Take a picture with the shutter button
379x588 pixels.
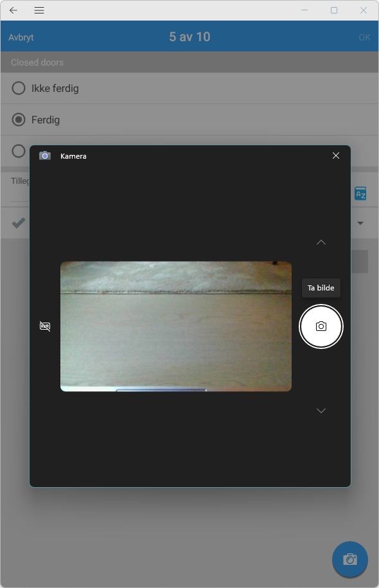(321, 326)
